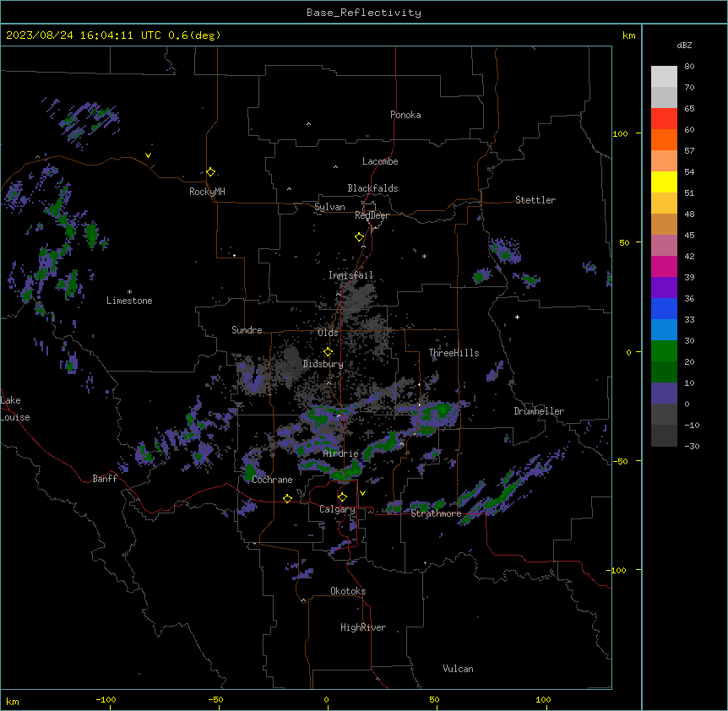Select the pink 42-45 dBZ swatch
This screenshot has height=711, width=728.
[x=664, y=245]
